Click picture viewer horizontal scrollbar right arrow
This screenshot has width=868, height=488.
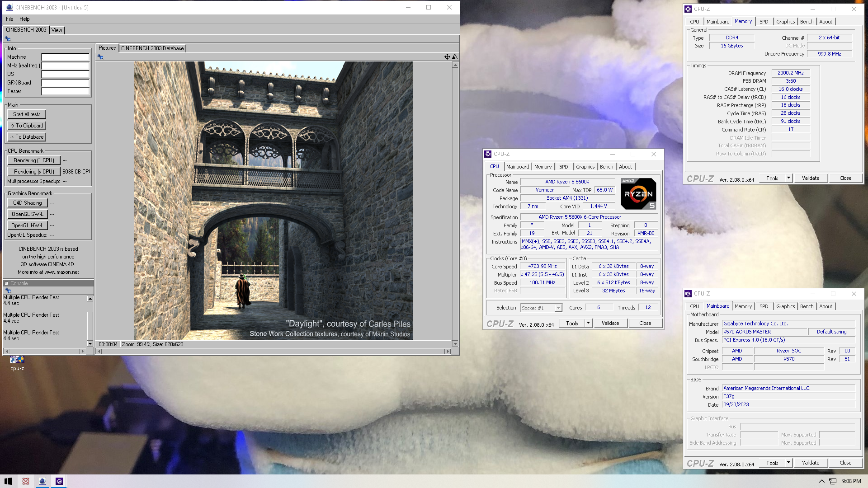click(x=448, y=351)
